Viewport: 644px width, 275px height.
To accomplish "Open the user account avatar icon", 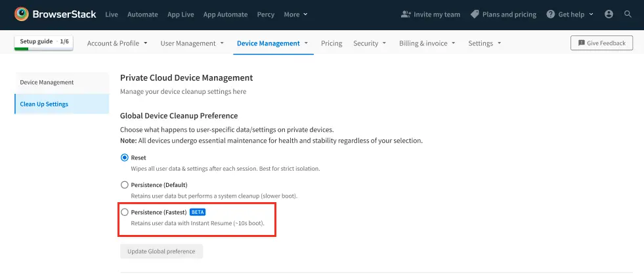I will pyautogui.click(x=609, y=14).
